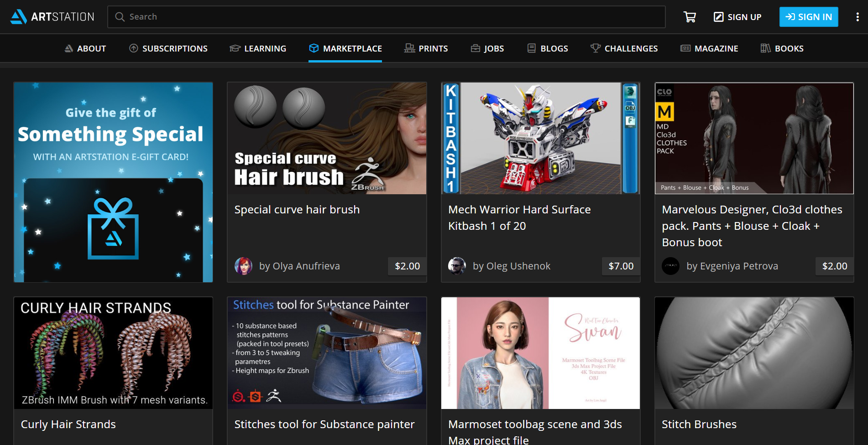Screen dimensions: 868x445
Task: Open the e-gift card promo banner
Action: [x=113, y=182]
